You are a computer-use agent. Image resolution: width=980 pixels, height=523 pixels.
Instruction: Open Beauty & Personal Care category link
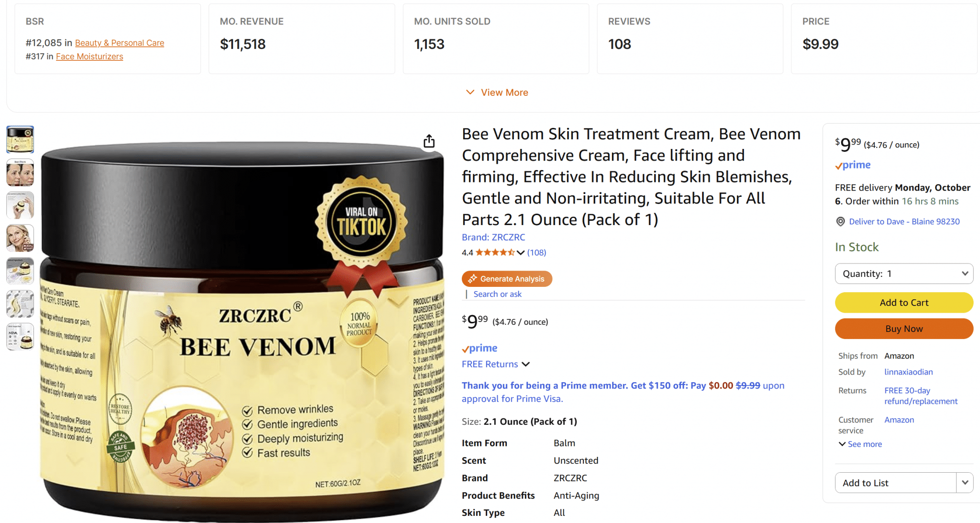[120, 43]
